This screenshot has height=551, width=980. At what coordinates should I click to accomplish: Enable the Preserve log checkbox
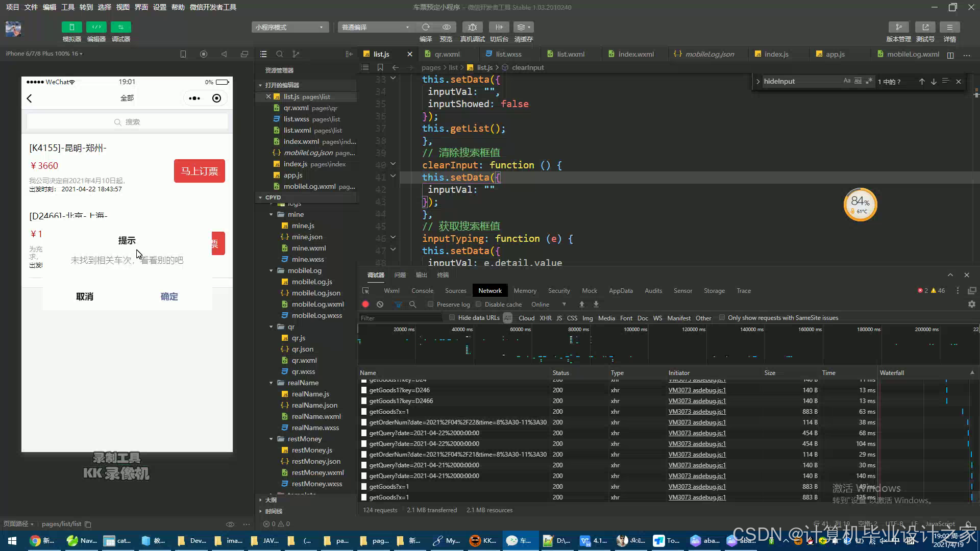coord(430,305)
